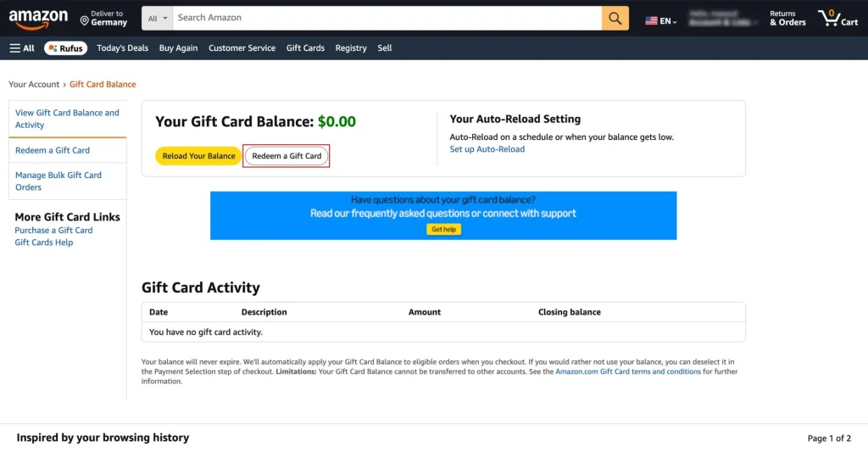
Task: Change Deliver to Germany location
Action: coord(103,19)
